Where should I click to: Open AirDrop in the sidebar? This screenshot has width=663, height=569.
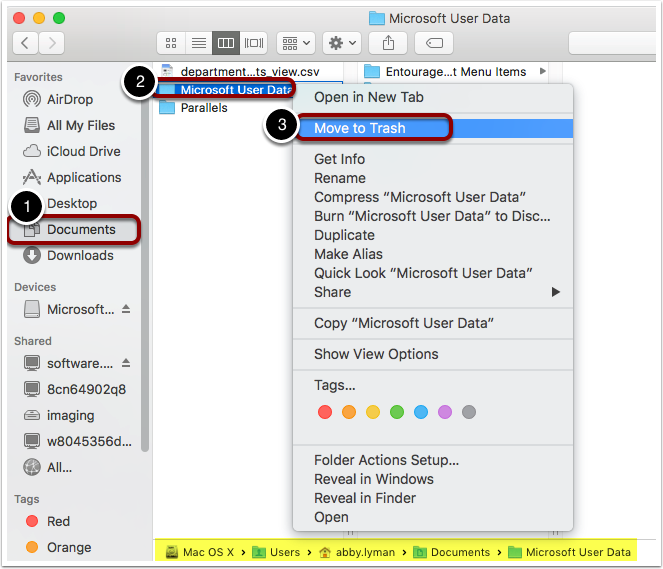pos(70,99)
